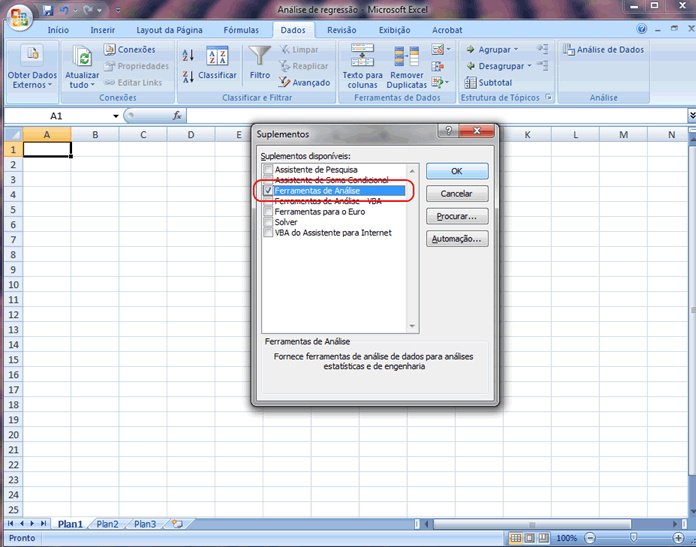
Task: Click the Subtotal ribbon command
Action: pyautogui.click(x=488, y=82)
